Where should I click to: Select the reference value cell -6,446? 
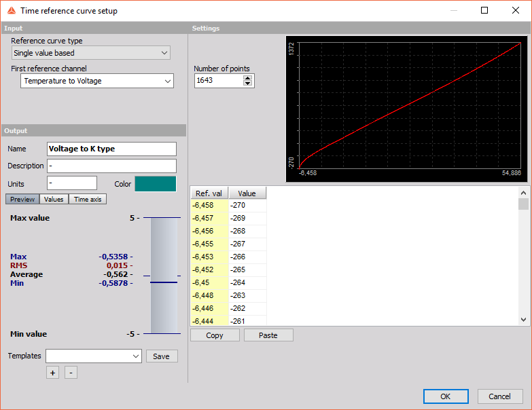[x=210, y=308]
